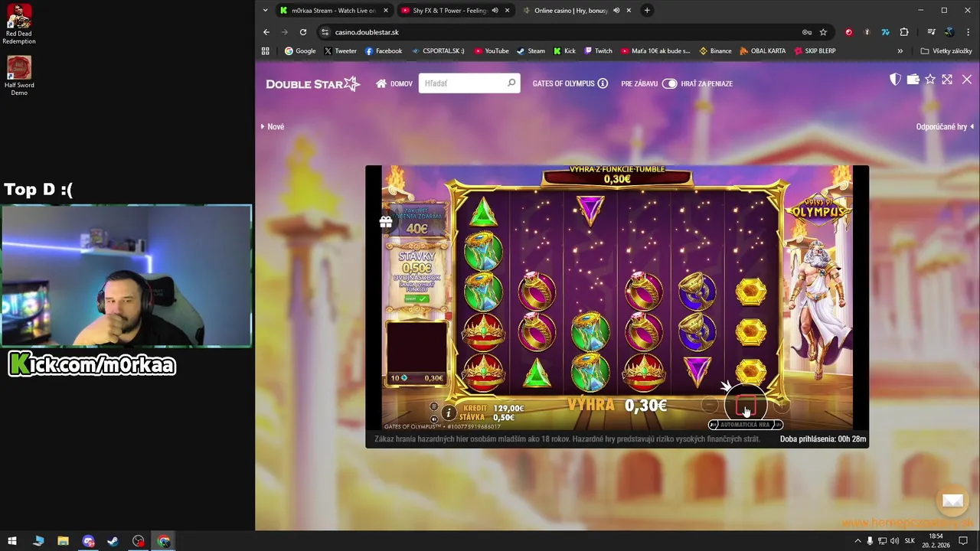The width and height of the screenshot is (980, 551).
Task: Mute the Shy FX & T Power tab
Action: [495, 10]
